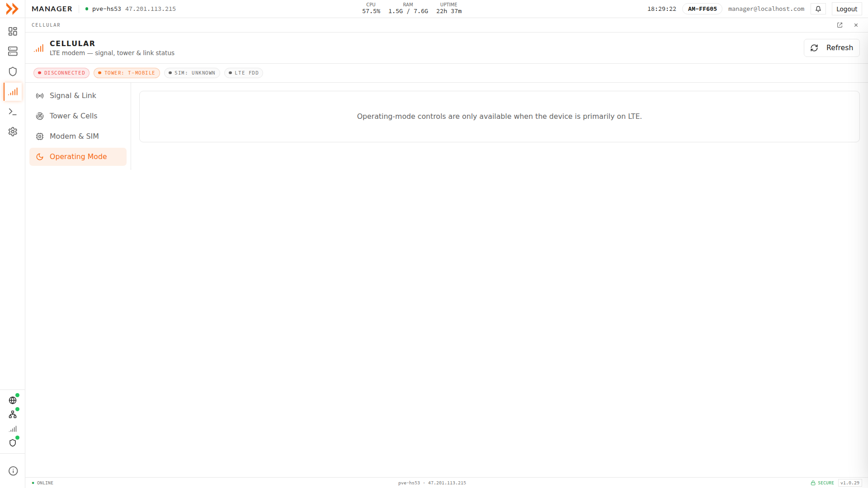This screenshot has height=488, width=868.
Task: Switch to Modem & SIM tab
Action: pyautogui.click(x=78, y=136)
